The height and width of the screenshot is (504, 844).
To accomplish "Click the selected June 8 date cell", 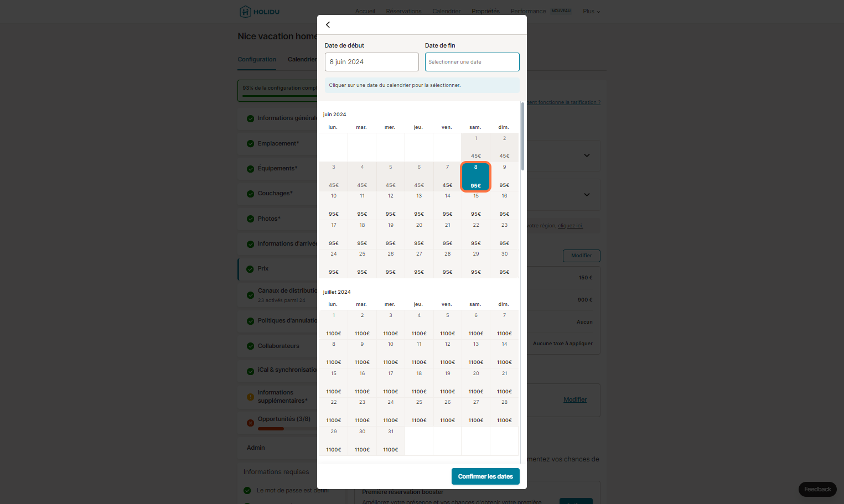I will coord(476,176).
